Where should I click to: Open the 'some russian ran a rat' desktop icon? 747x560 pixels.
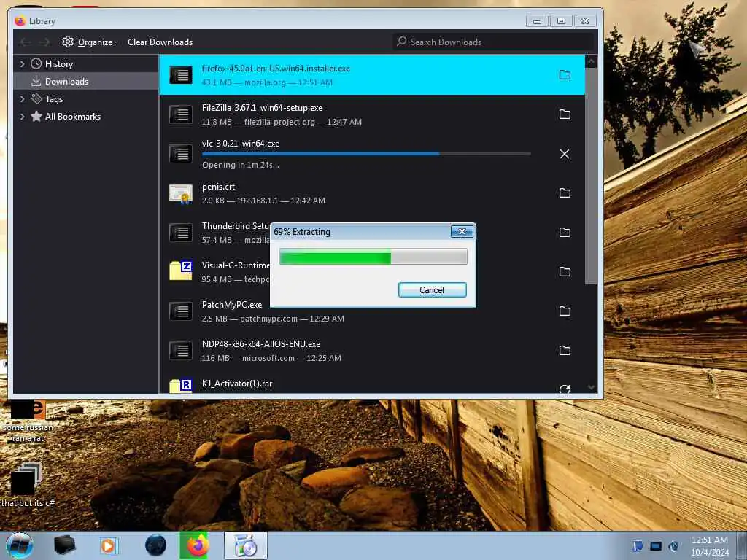click(x=28, y=421)
